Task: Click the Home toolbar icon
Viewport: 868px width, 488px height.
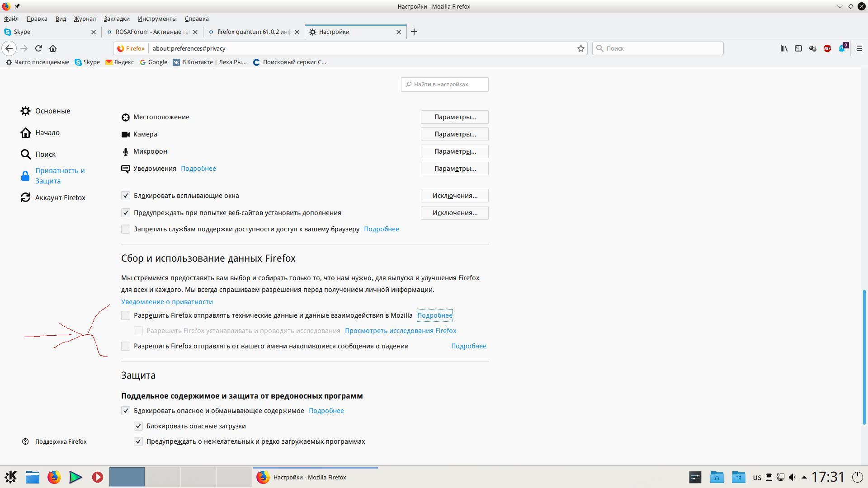Action: click(53, 48)
